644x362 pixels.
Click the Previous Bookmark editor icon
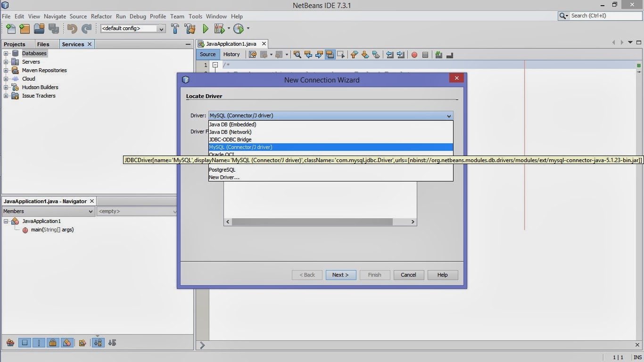click(355, 55)
